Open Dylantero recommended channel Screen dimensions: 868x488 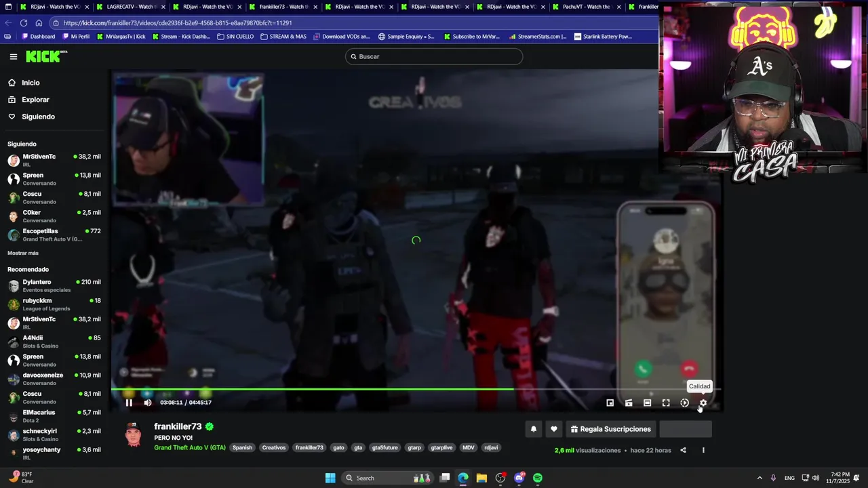[x=54, y=285]
